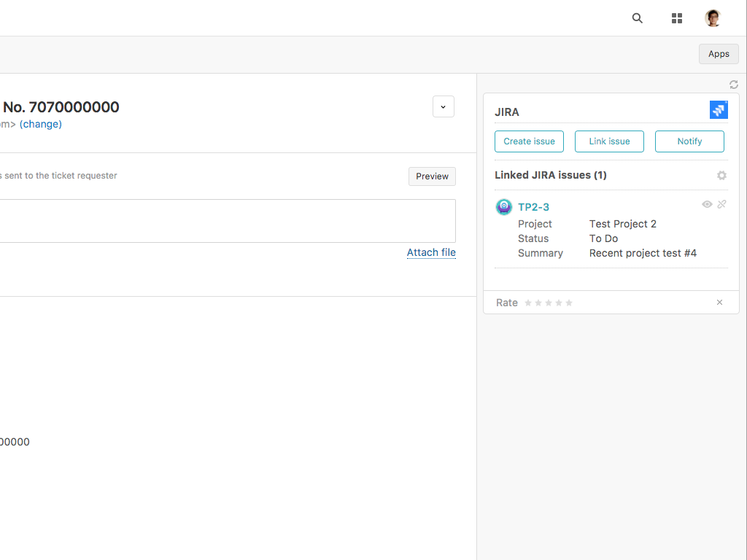Click the Attach file link
The height and width of the screenshot is (560, 747).
click(x=431, y=252)
